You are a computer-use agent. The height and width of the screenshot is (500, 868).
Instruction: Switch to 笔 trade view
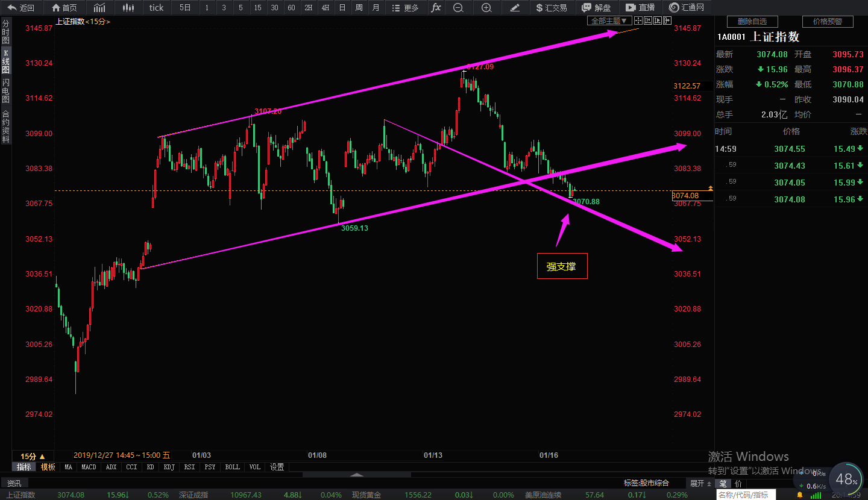723,483
